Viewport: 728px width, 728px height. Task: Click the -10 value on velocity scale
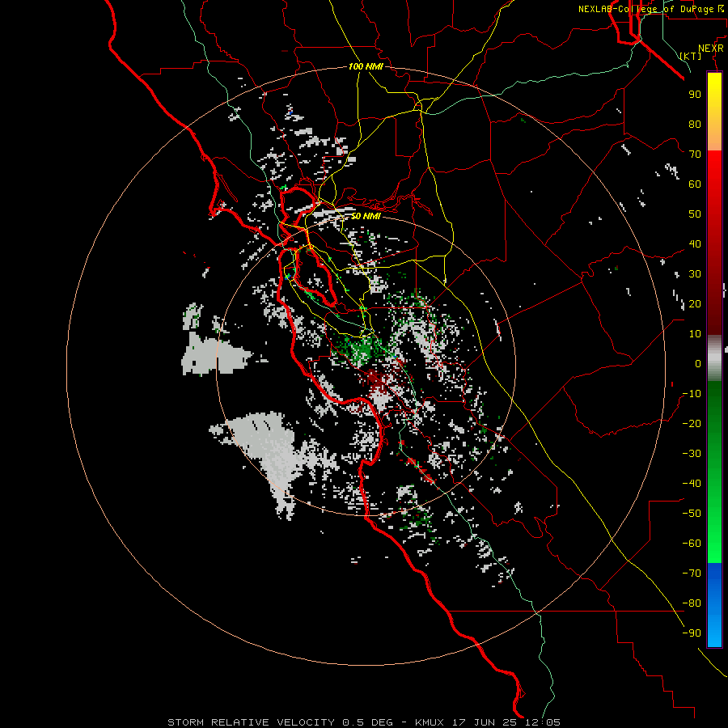click(692, 394)
